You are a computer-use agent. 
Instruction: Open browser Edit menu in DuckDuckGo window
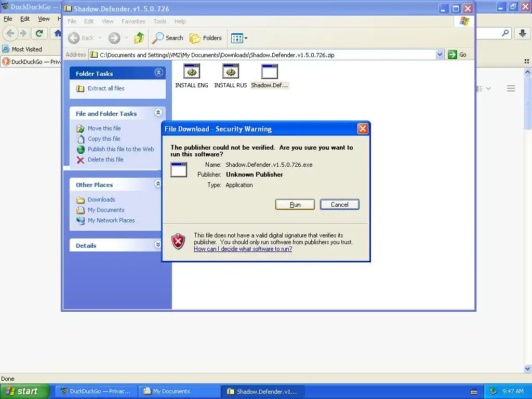(x=25, y=19)
